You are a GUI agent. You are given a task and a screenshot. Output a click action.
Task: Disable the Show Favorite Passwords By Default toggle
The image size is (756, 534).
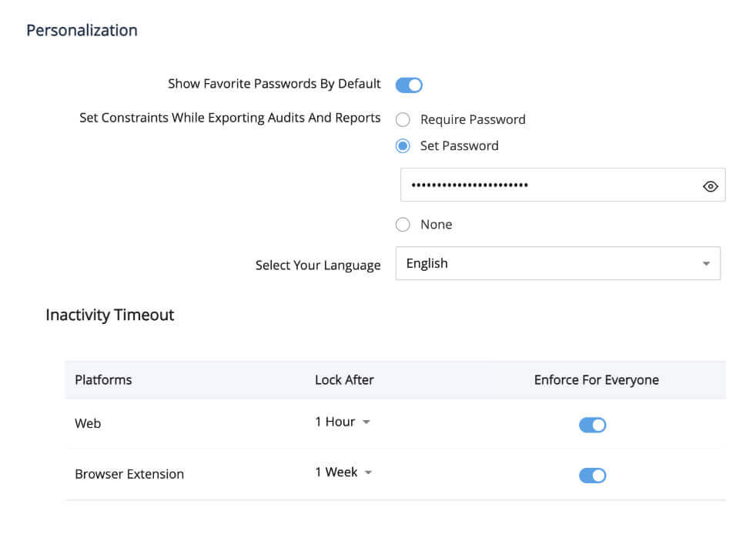click(x=409, y=84)
